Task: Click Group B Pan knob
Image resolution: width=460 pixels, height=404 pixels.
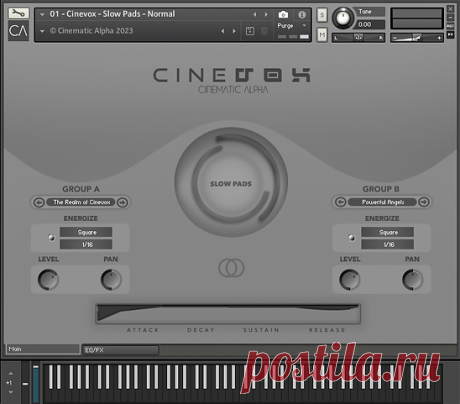Action: (x=413, y=280)
